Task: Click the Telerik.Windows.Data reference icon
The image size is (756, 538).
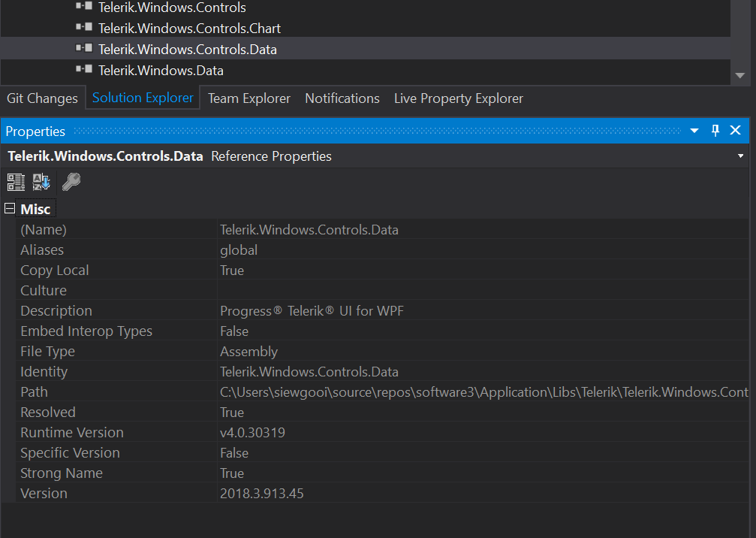Action: pos(83,70)
